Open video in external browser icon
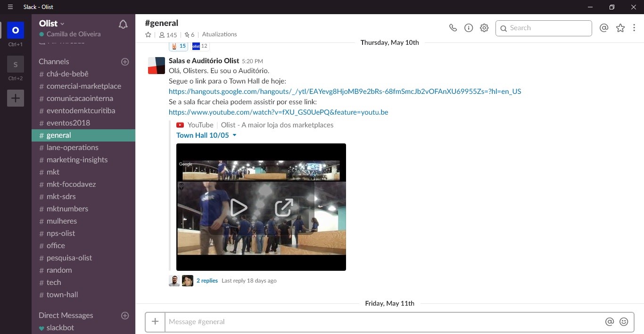Image resolution: width=644 pixels, height=334 pixels. (284, 208)
